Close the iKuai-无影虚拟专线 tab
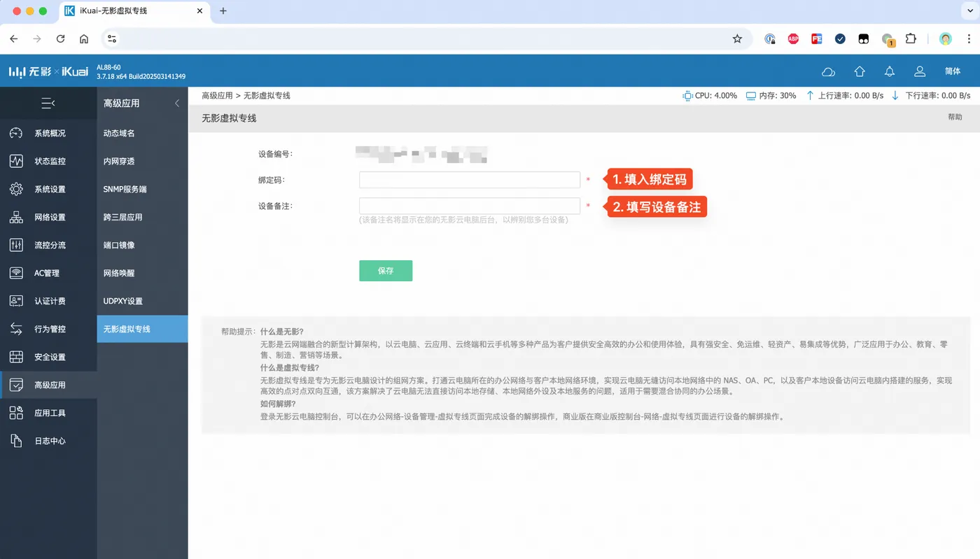This screenshot has width=980, height=559. [199, 11]
